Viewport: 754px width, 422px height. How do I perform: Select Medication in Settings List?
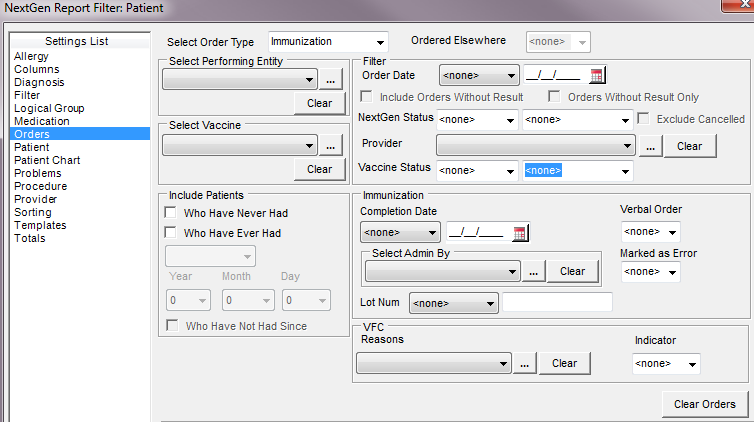tap(42, 121)
